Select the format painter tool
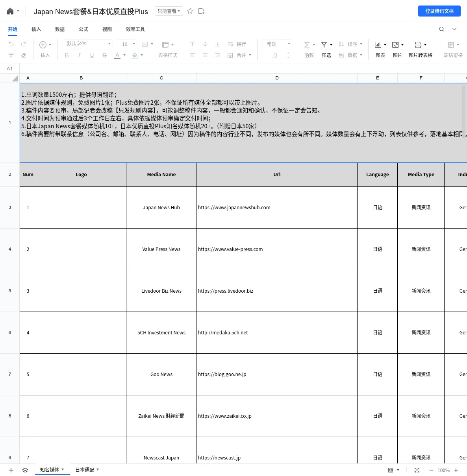Viewport: 467px width, 476px height. [11, 55]
